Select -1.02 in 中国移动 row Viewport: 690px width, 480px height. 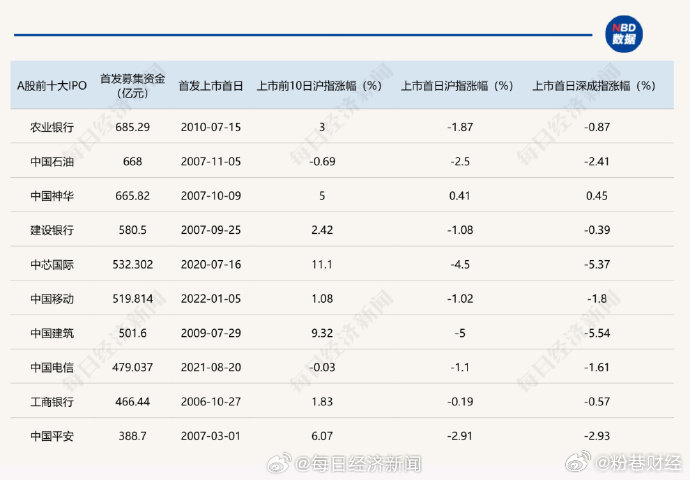coord(460,299)
